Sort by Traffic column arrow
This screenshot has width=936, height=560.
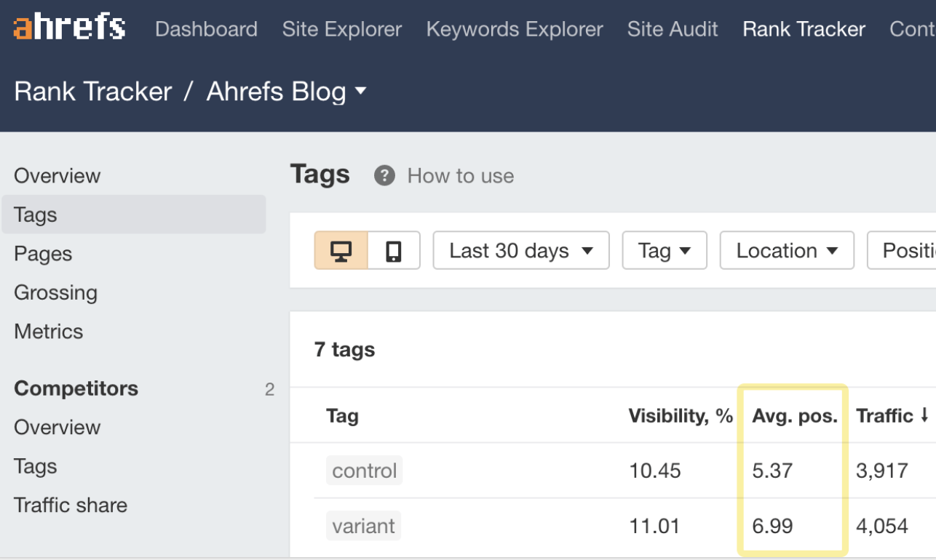point(924,415)
